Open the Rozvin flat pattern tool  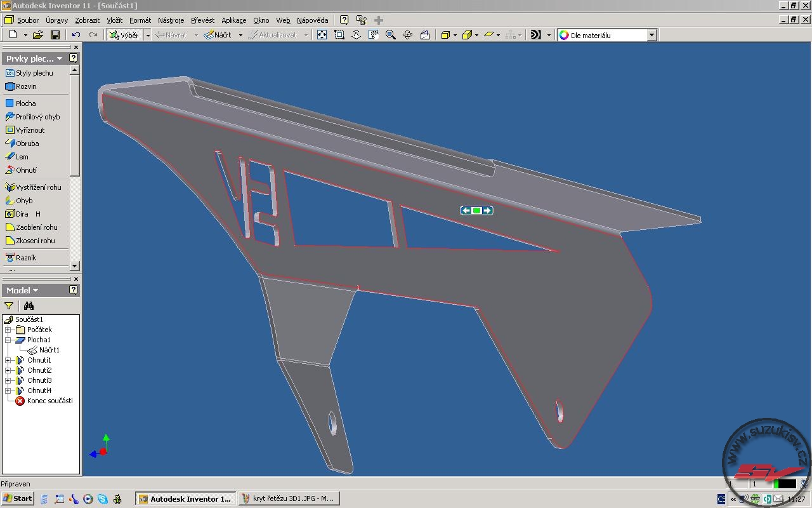[25, 86]
